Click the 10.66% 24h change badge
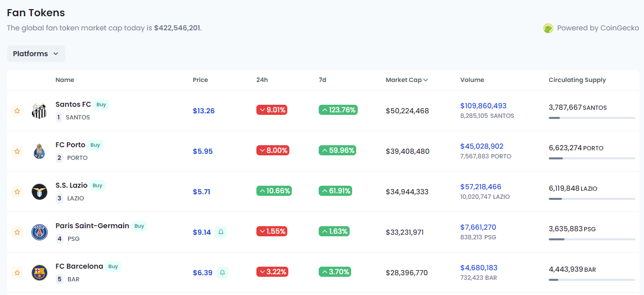 tap(274, 191)
